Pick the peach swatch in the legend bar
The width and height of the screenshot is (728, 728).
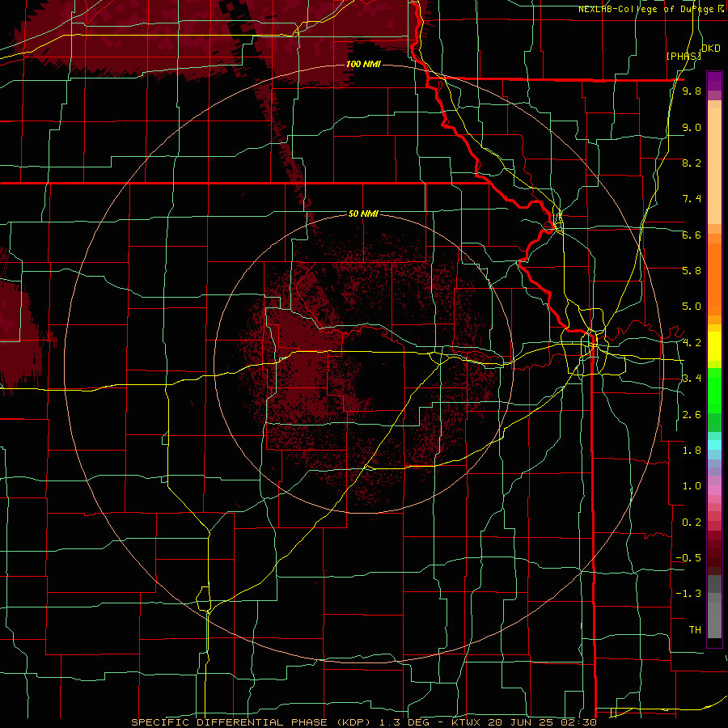[714, 167]
